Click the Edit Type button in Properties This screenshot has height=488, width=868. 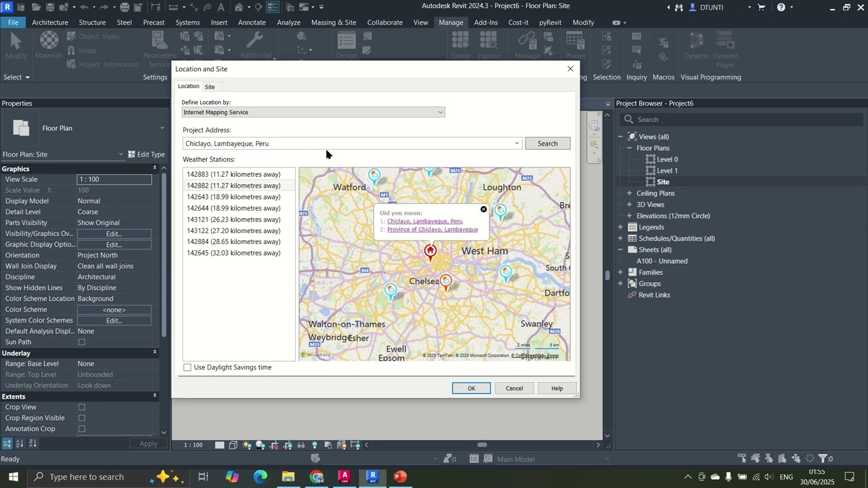[146, 155]
